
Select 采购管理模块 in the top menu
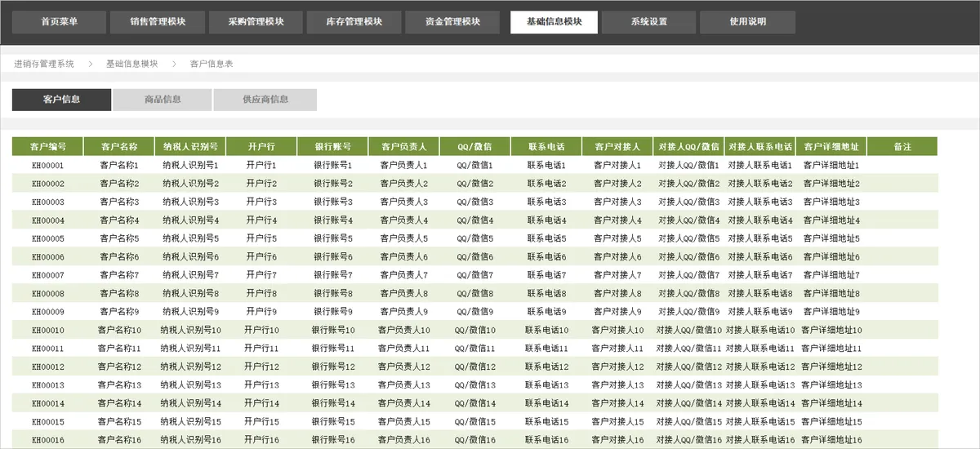pos(256,22)
